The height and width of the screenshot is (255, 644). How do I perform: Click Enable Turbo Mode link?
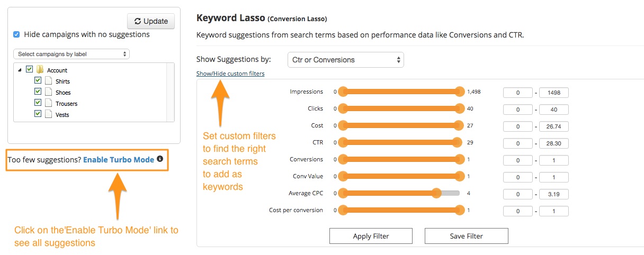119,159
